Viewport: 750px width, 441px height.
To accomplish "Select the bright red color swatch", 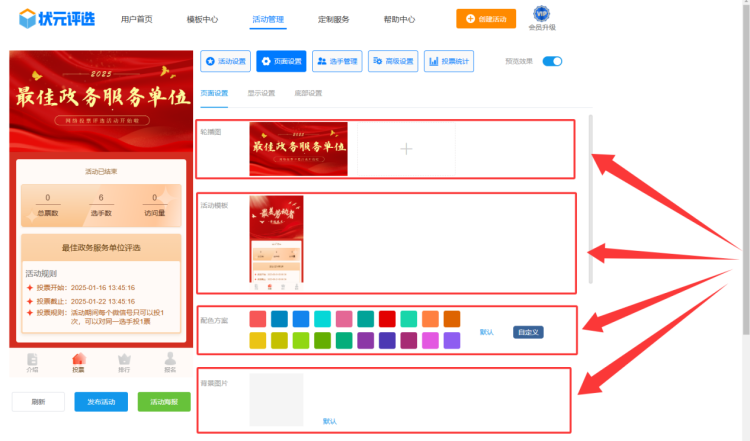I will click(x=386, y=319).
